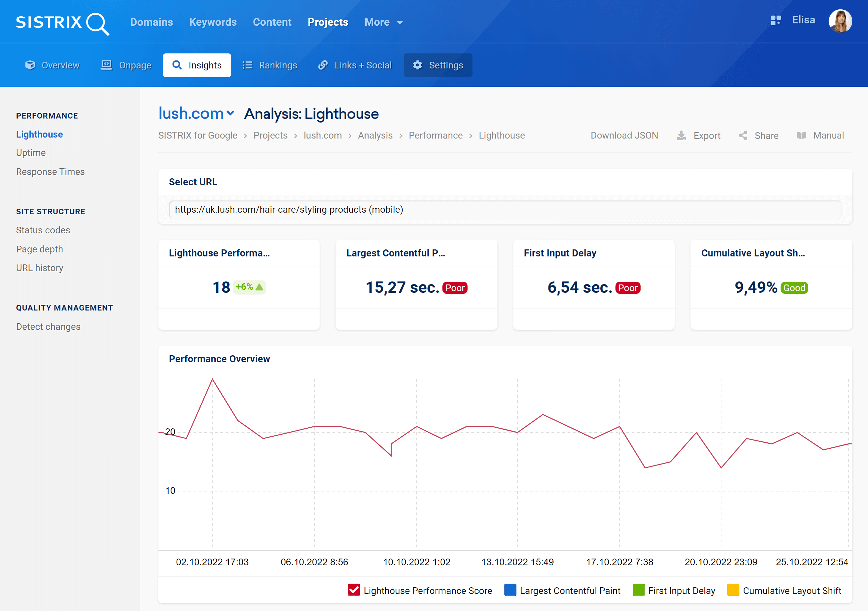Click the Share button

pyautogui.click(x=759, y=135)
